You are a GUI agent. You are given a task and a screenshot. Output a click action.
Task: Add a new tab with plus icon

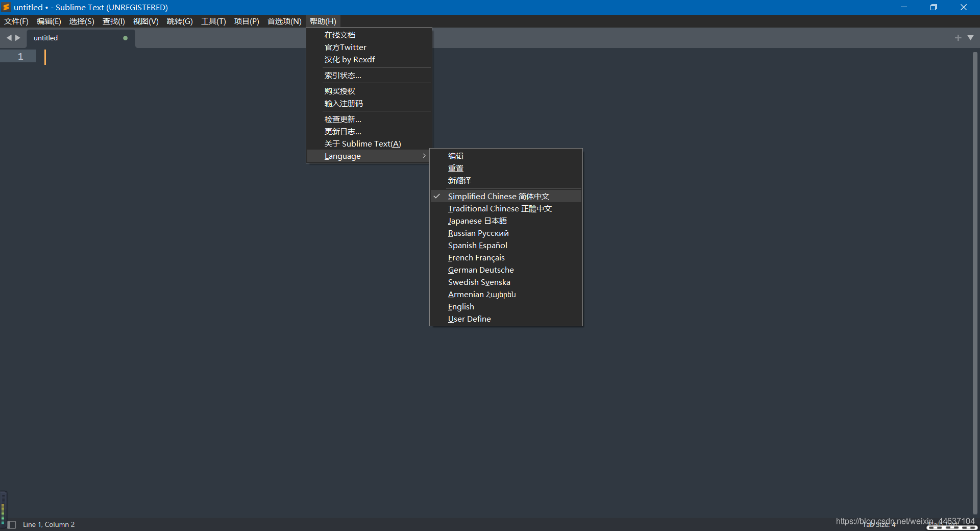(x=958, y=38)
